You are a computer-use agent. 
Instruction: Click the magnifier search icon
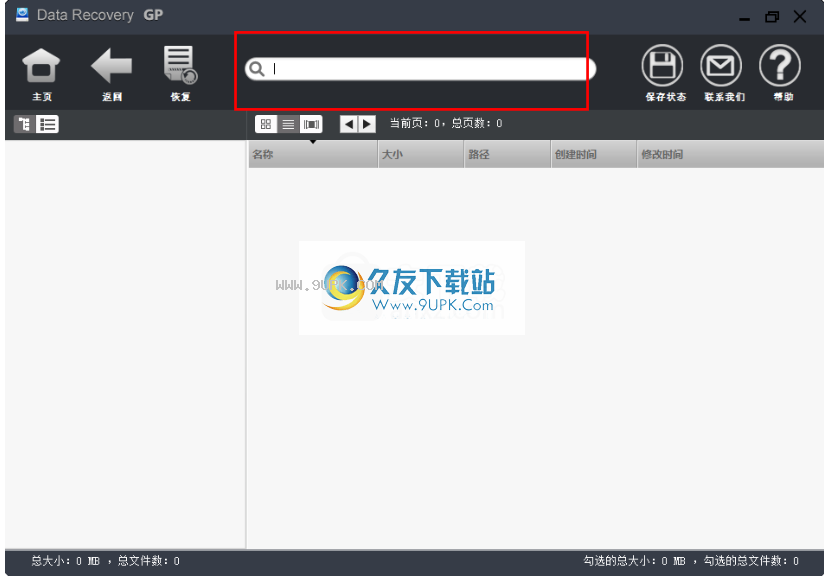coord(256,69)
